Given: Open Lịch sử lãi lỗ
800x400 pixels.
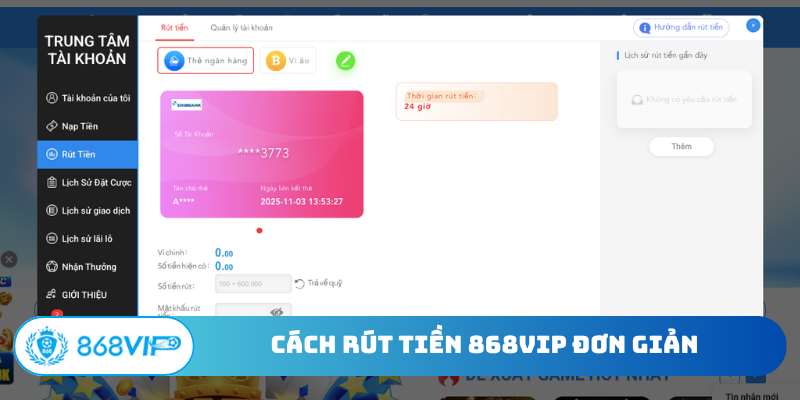Looking at the screenshot, I should (x=87, y=238).
